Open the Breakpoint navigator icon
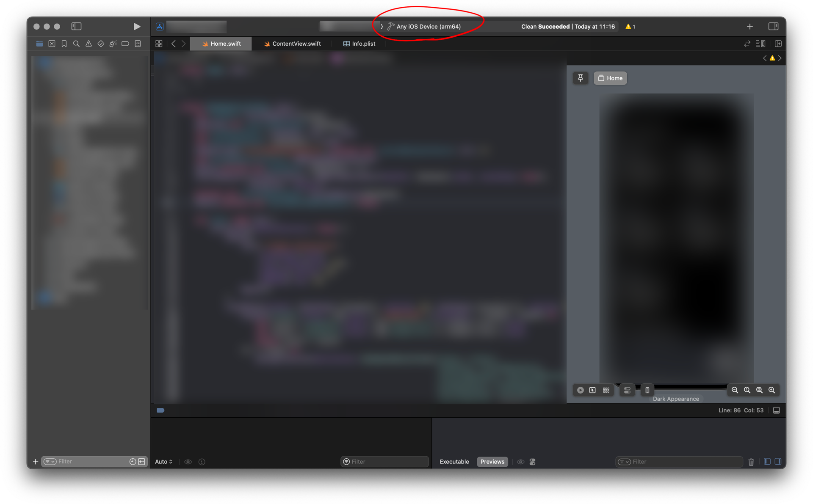The height and width of the screenshot is (504, 813). 125,44
